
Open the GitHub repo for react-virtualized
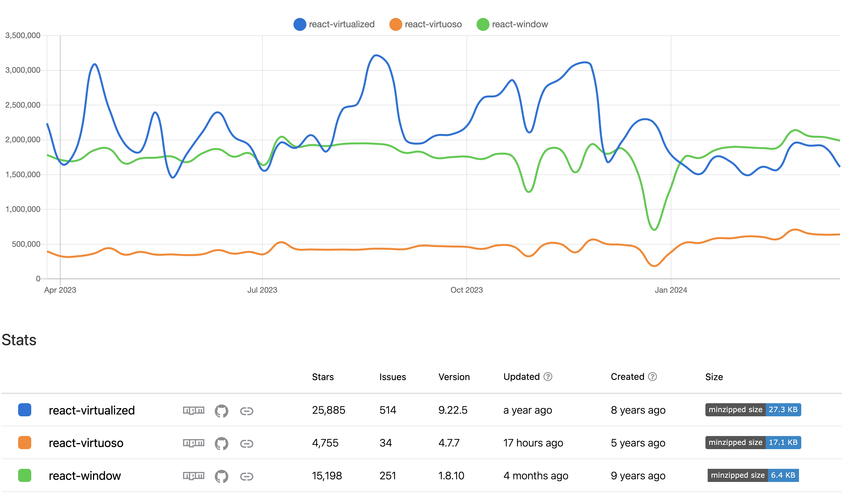(221, 411)
